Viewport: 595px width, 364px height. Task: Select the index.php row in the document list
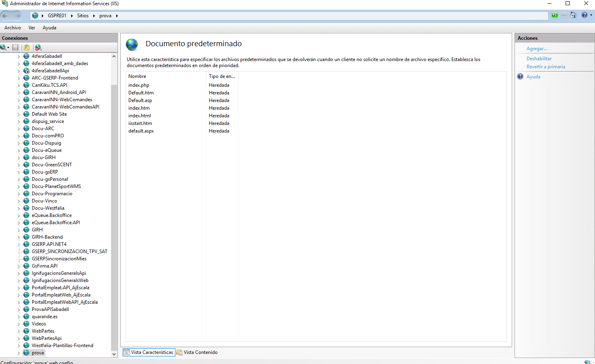pyautogui.click(x=139, y=85)
